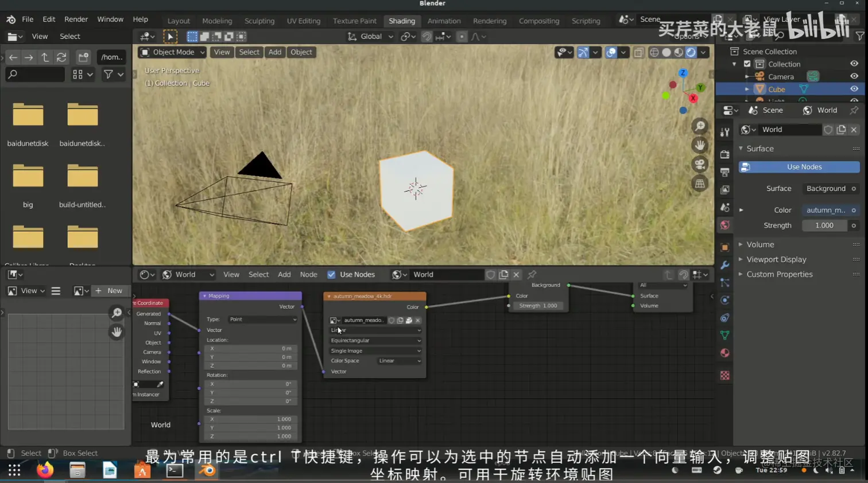Click hand pan icon in image editor

click(117, 332)
